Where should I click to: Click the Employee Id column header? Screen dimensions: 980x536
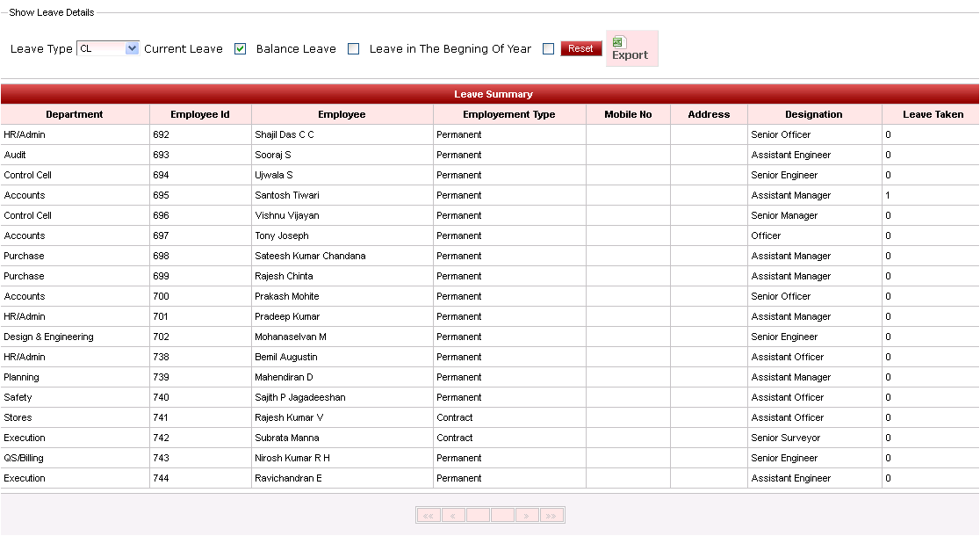tap(200, 114)
